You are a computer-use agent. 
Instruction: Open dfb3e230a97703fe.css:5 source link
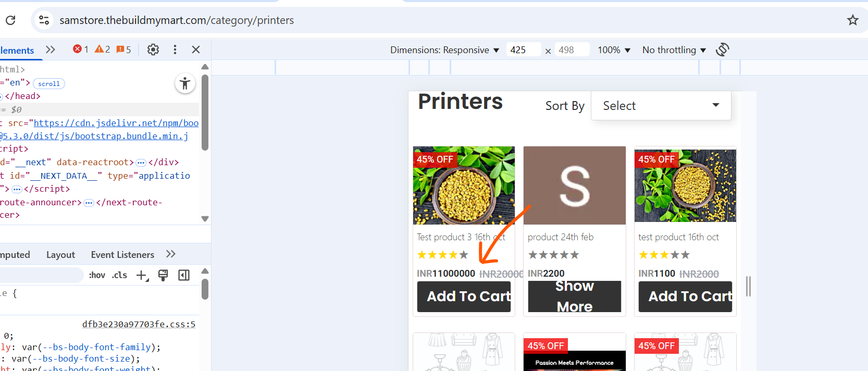coord(139,324)
